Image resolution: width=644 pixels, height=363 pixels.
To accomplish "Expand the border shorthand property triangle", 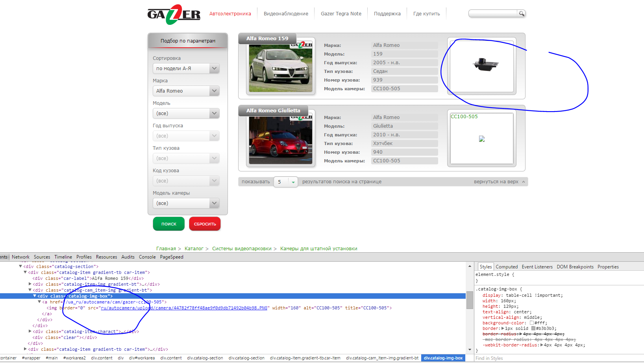I will click(x=503, y=328).
